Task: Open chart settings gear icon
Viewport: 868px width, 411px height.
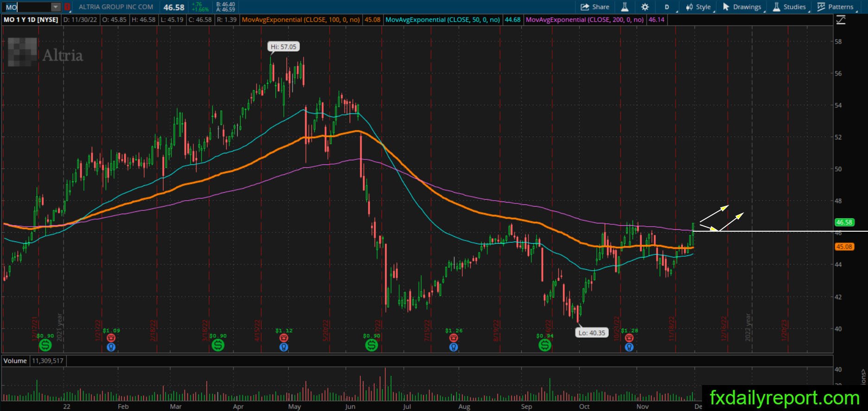Action: tap(645, 7)
